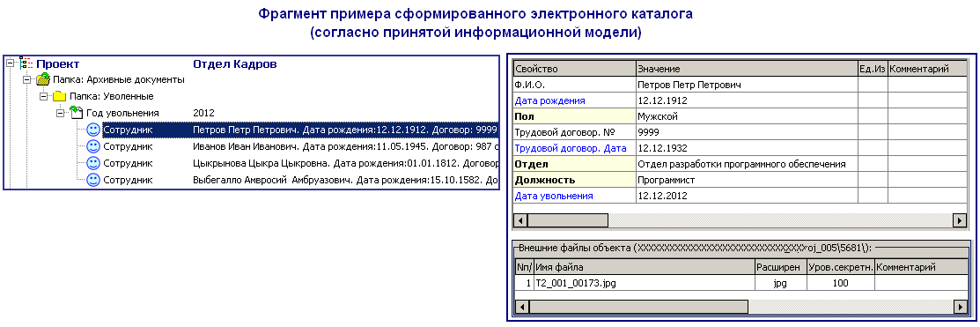This screenshot has width=980, height=327.
Task: Select employee row Выбегалло Амвросий Амбруазович
Action: (300, 180)
